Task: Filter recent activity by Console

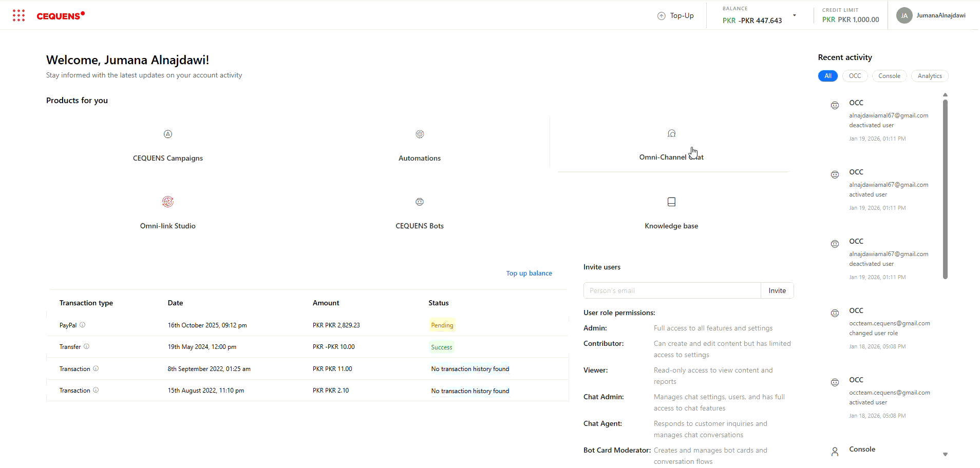Action: click(890, 76)
